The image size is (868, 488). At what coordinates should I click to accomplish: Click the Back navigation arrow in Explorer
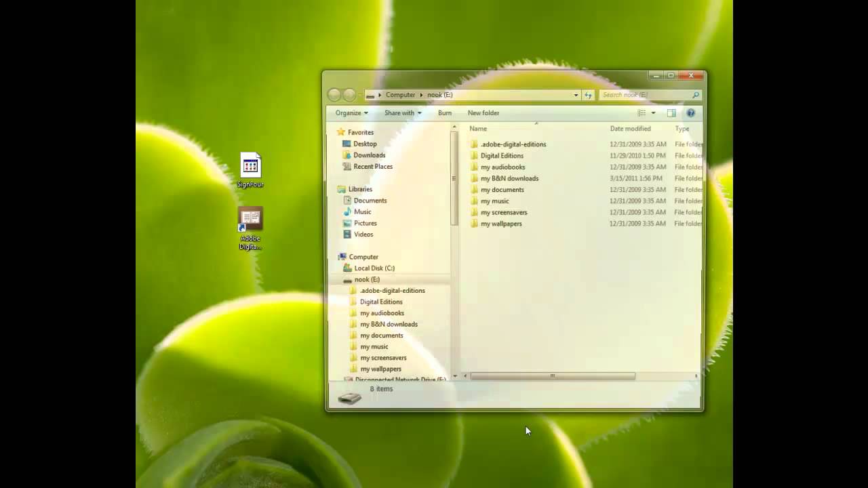coord(334,95)
